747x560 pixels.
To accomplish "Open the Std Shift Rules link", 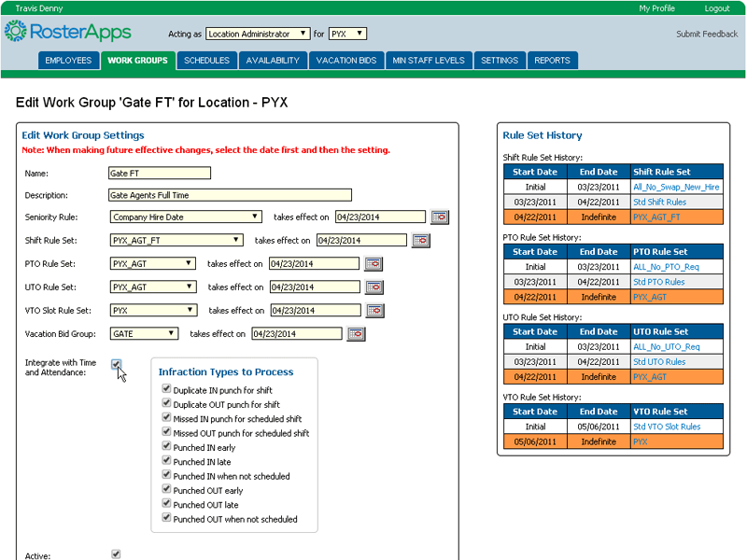I will 659,202.
